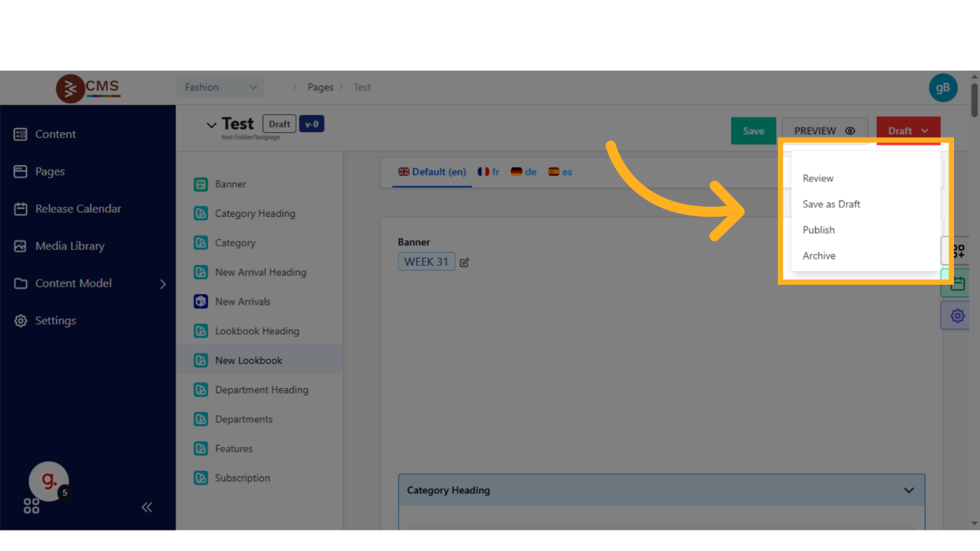Open the gB user avatar
This screenshot has height=551, width=980.
coord(942,88)
